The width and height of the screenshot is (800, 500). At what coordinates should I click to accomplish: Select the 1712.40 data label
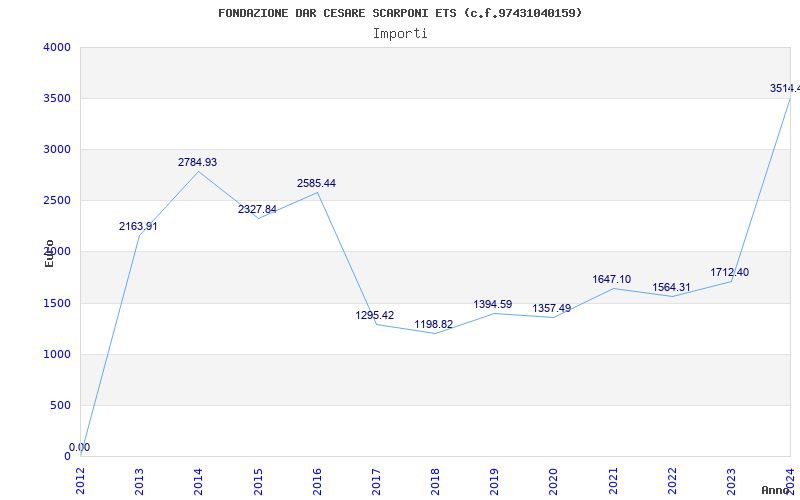729,272
